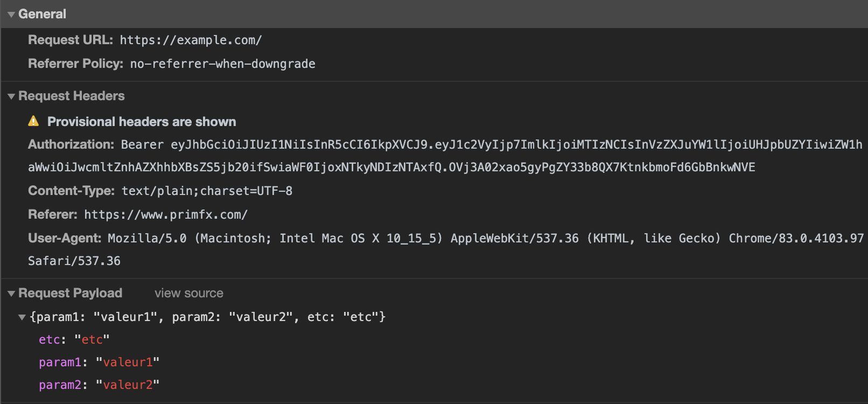Click the Content-Type header value
The width and height of the screenshot is (868, 404).
click(207, 191)
